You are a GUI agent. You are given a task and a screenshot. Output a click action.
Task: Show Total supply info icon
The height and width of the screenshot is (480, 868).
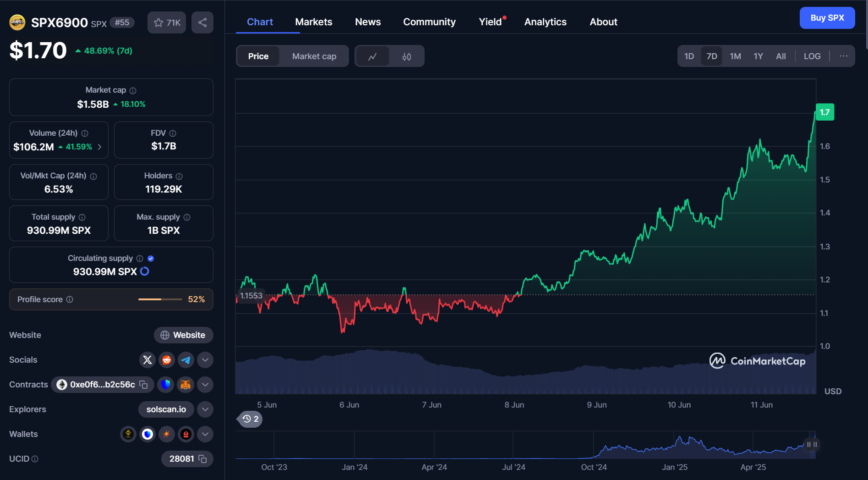pos(82,217)
